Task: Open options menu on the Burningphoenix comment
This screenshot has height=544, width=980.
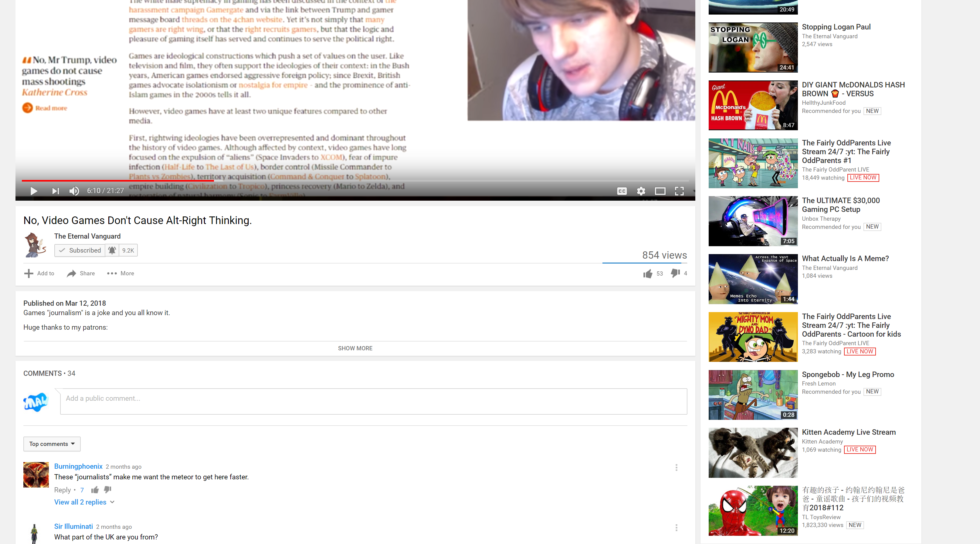Action: (x=677, y=467)
